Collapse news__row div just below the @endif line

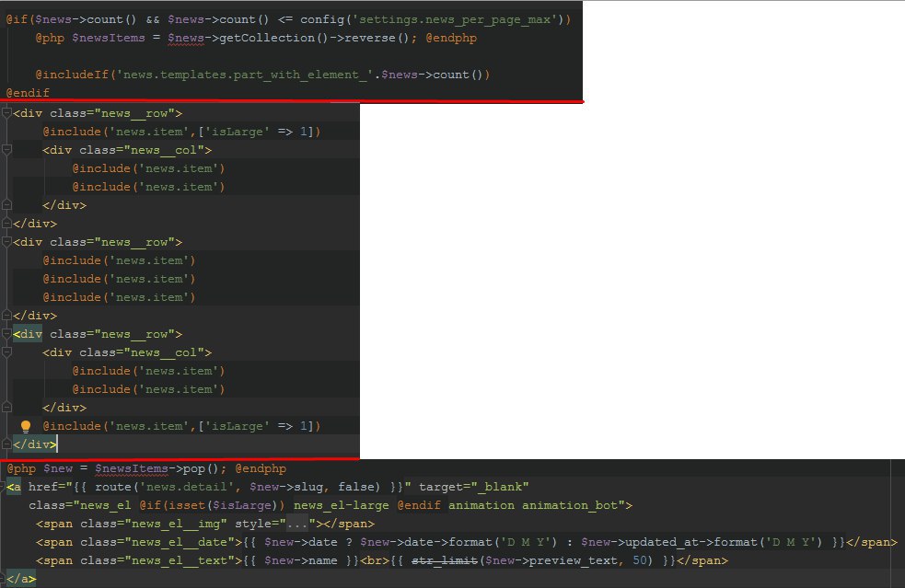point(7,113)
